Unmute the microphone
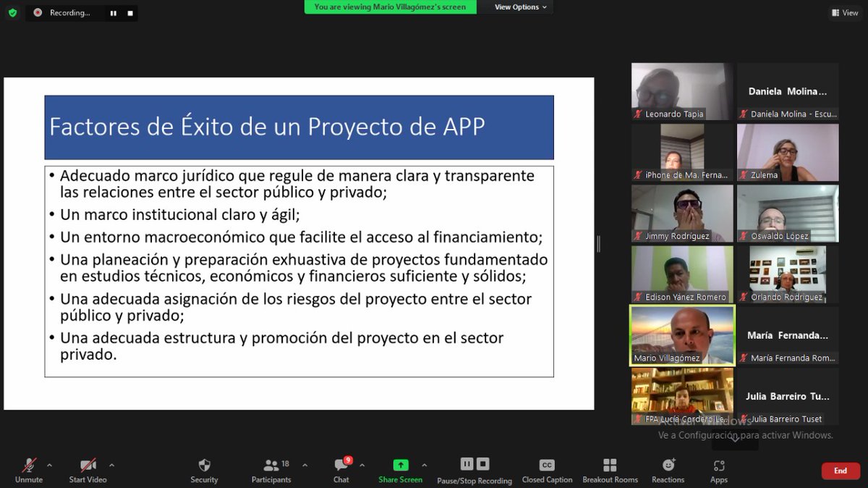Screen dimensions: 868x488 point(29,470)
